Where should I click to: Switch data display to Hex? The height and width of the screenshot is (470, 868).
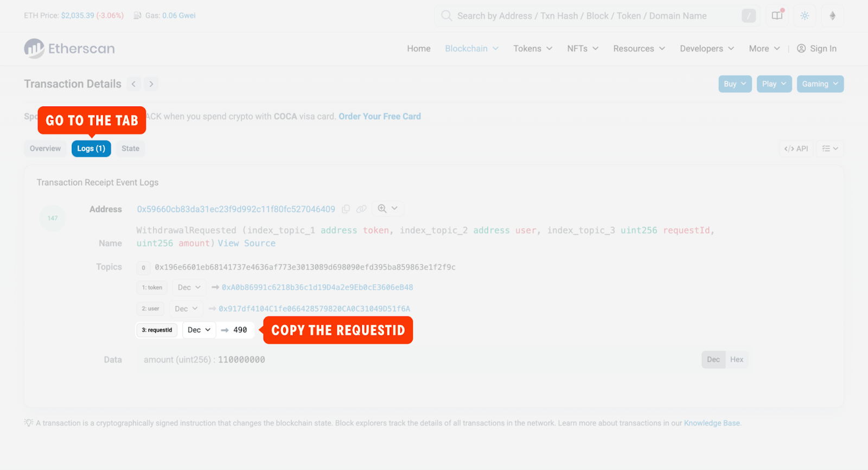736,359
